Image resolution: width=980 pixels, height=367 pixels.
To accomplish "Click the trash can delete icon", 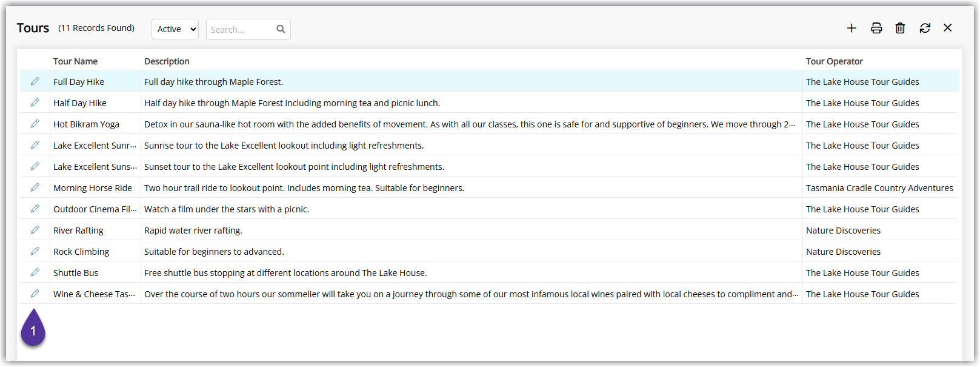I will click(x=900, y=28).
